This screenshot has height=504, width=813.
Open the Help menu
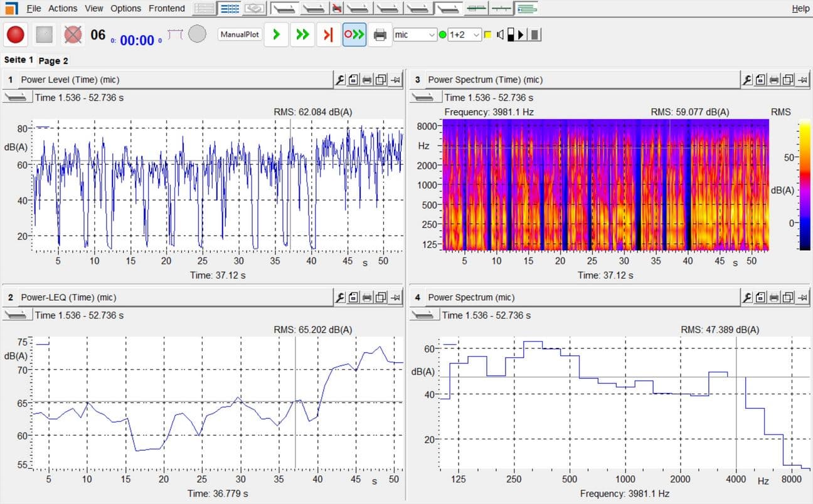tap(800, 8)
